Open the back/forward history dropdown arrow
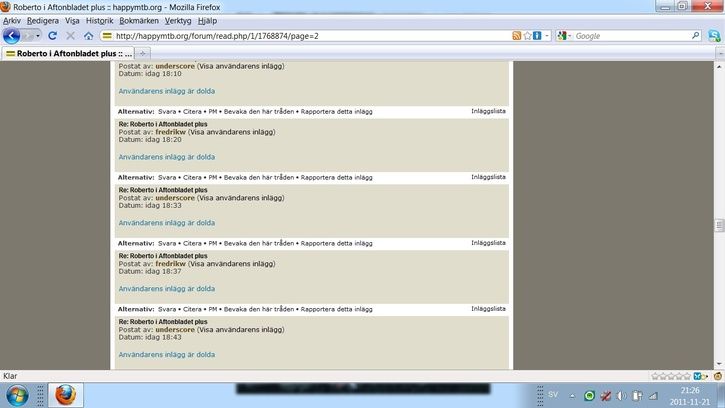The height and width of the screenshot is (408, 725). pyautogui.click(x=38, y=36)
